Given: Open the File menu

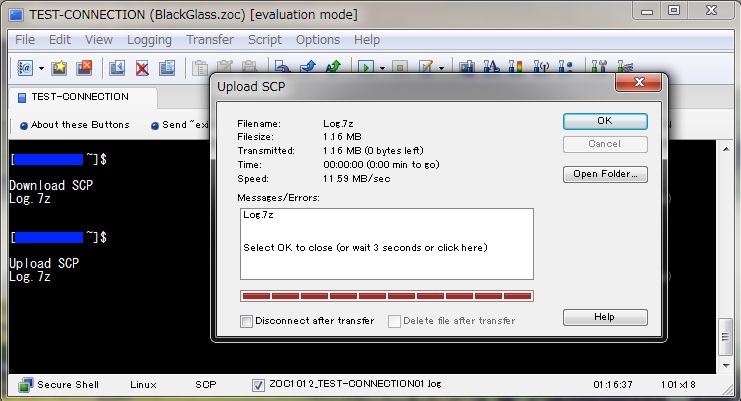Looking at the screenshot, I should pyautogui.click(x=25, y=40).
